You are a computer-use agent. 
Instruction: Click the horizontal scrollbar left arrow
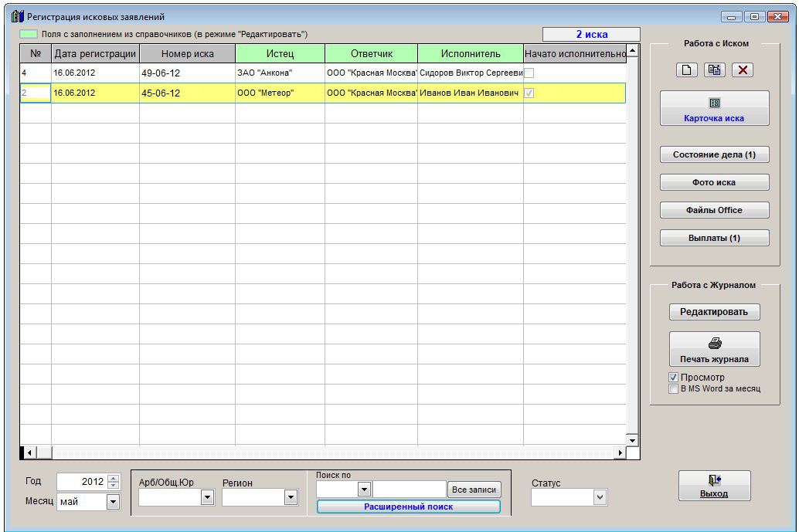tap(29, 452)
